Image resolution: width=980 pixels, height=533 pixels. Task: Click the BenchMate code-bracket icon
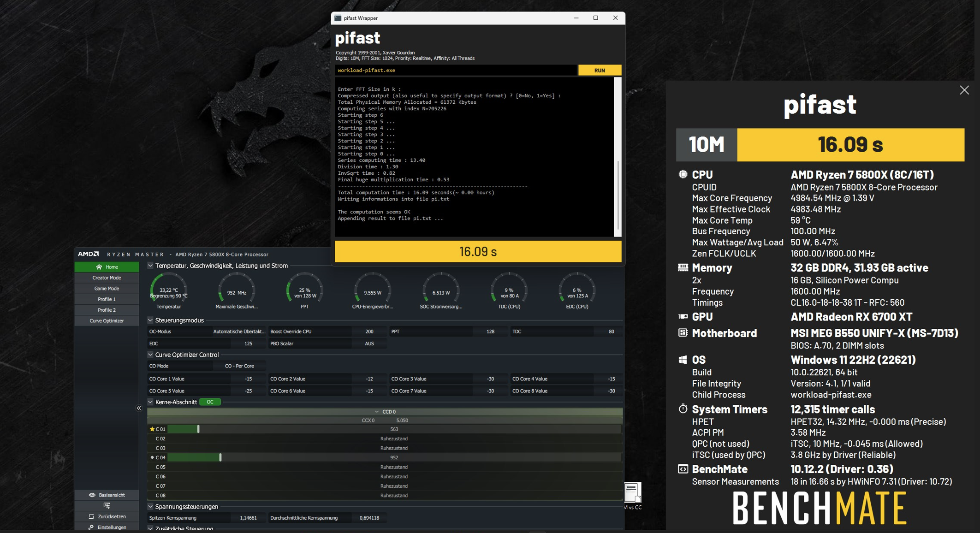(683, 469)
